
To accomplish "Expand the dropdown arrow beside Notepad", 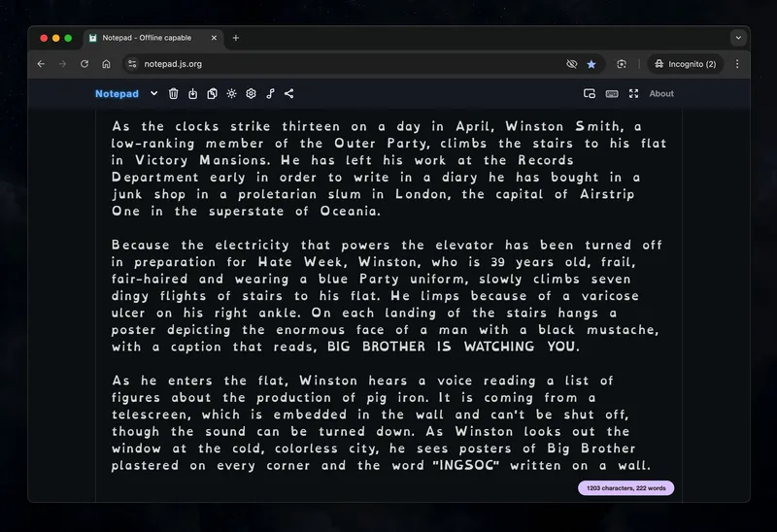I will pos(153,94).
